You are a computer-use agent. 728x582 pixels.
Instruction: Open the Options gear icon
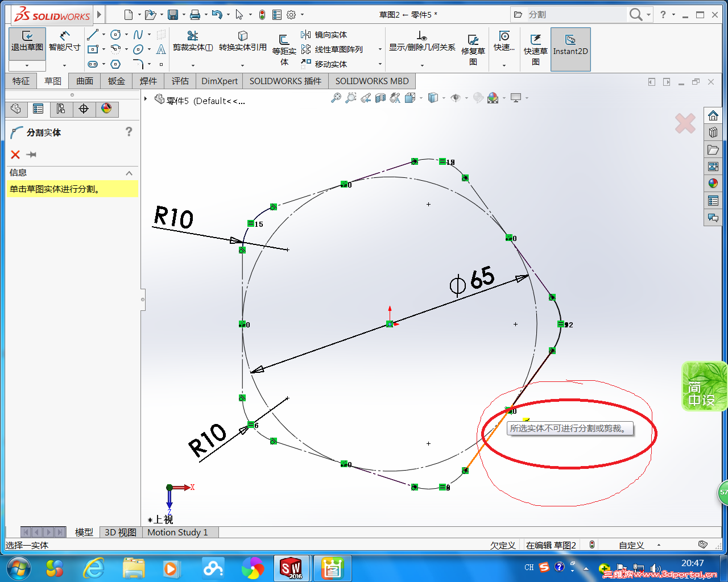click(x=291, y=15)
